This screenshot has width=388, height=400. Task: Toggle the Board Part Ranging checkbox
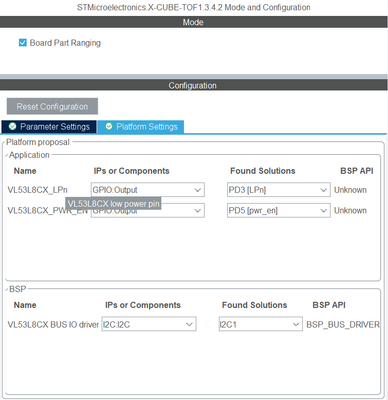23,43
